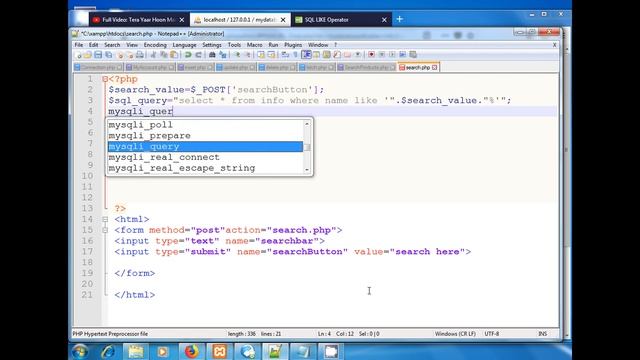This screenshot has width=640, height=360.
Task: Open the Replace toolbar icon
Action: (x=222, y=54)
